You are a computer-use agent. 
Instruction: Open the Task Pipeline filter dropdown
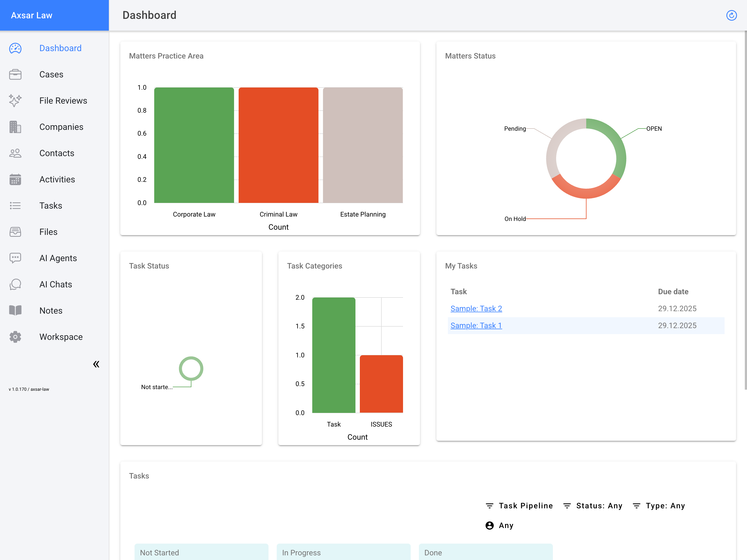pos(520,506)
